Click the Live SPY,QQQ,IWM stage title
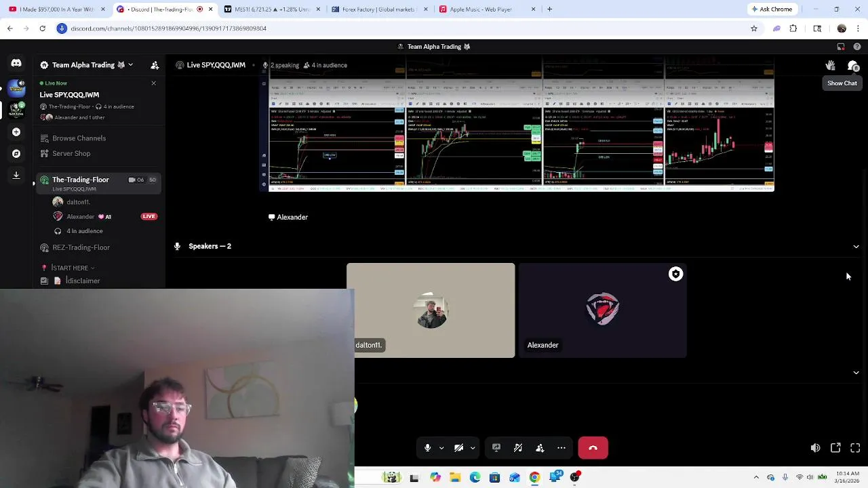The image size is (868, 488). point(216,65)
